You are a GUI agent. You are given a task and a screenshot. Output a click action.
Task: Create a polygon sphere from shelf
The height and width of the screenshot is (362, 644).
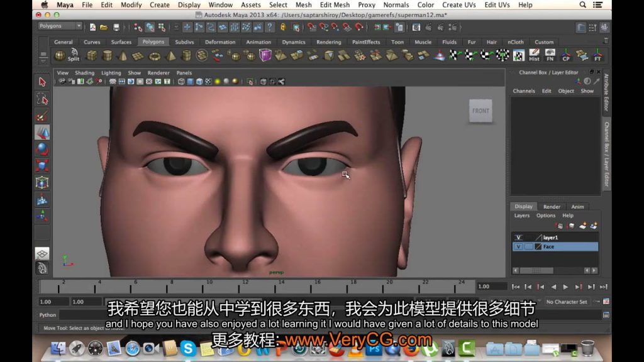pos(60,55)
